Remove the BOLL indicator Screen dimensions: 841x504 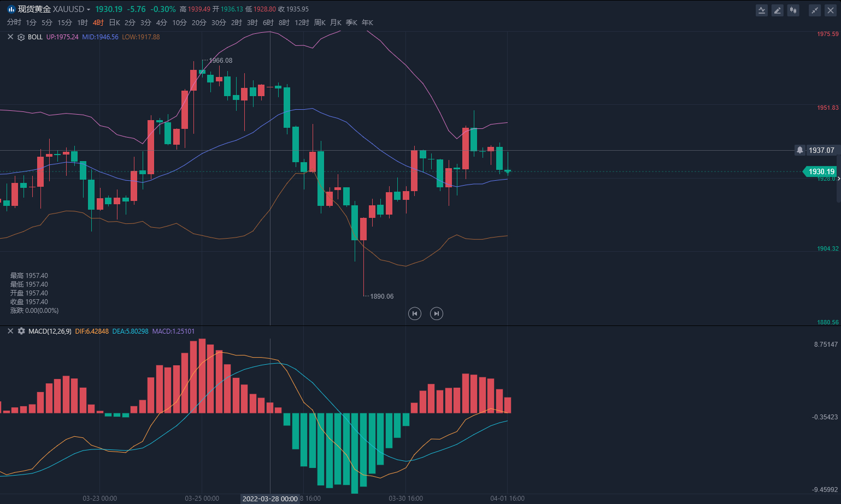[10, 37]
